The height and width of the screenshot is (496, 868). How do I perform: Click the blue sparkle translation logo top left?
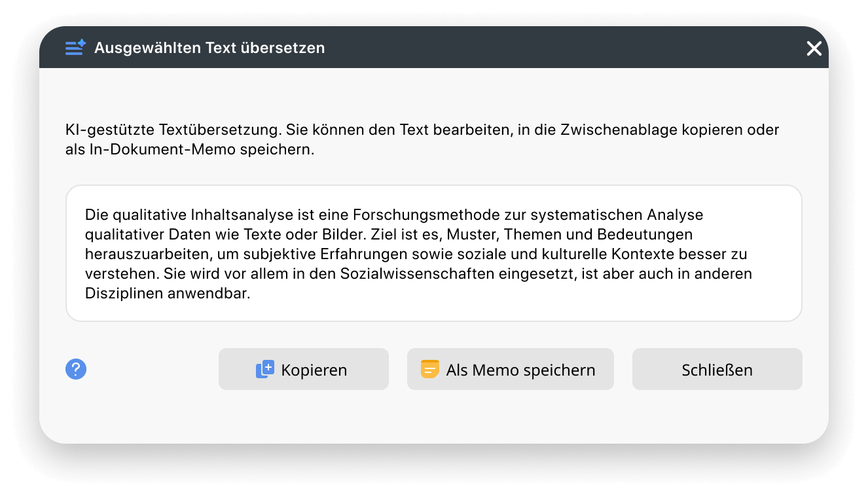75,47
